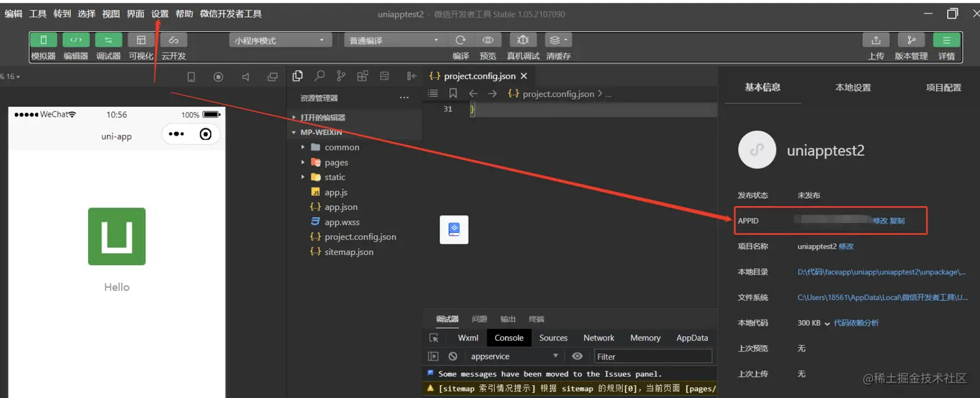Viewport: 980px width, 398px height.
Task: Toggle the console live expression eye
Action: click(x=577, y=357)
